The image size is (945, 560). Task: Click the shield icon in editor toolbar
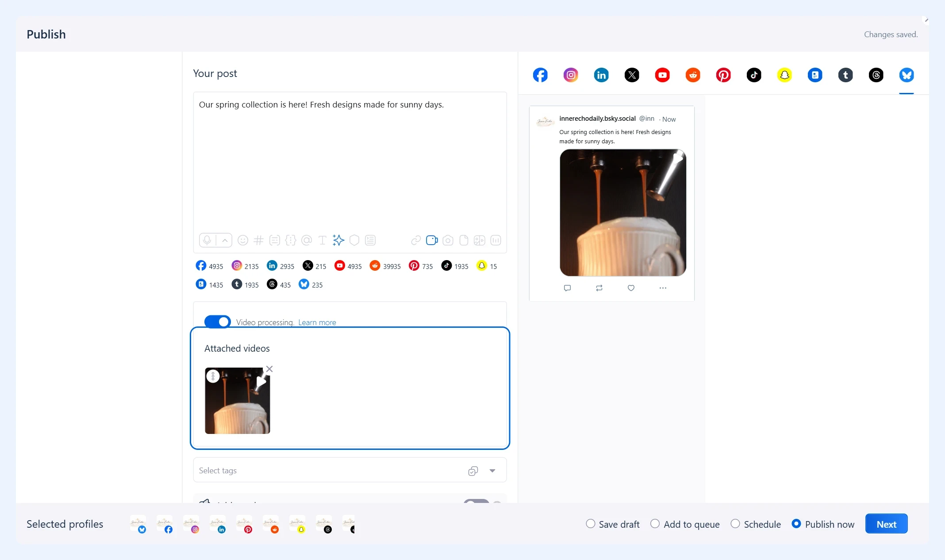point(354,240)
